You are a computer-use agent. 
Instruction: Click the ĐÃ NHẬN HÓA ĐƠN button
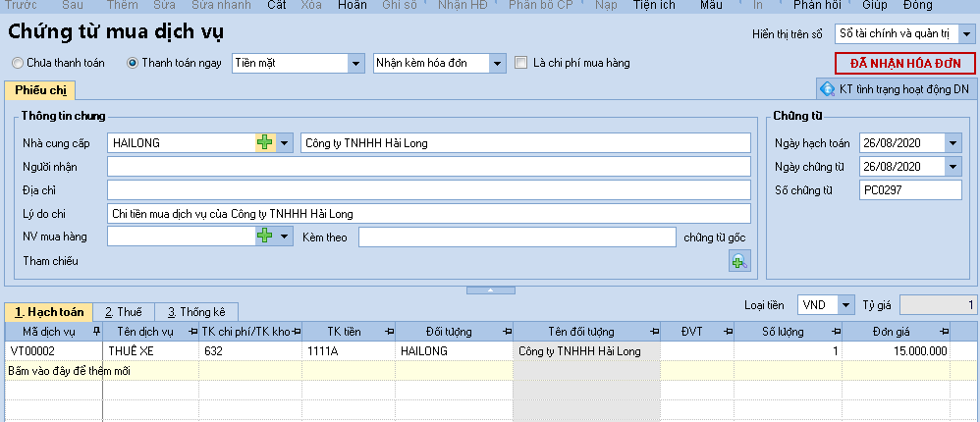tap(904, 64)
